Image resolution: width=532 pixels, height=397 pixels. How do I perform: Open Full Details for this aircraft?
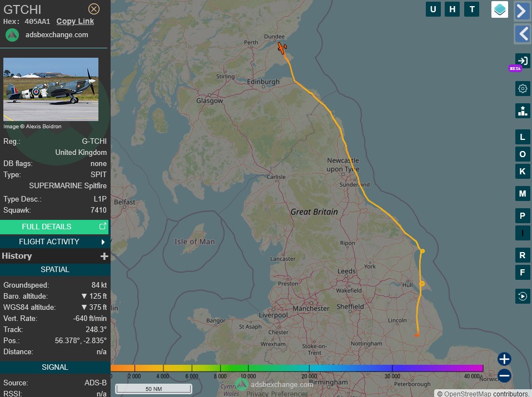tap(54, 227)
